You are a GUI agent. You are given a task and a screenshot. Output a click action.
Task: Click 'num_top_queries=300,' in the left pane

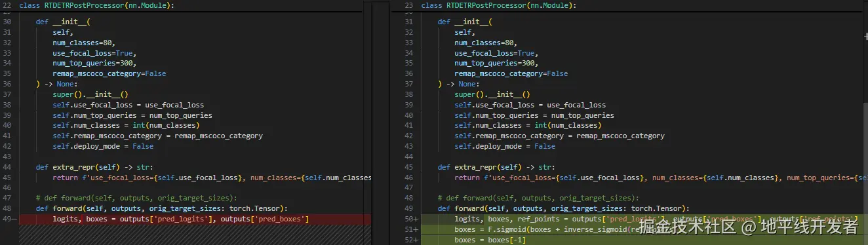click(94, 64)
